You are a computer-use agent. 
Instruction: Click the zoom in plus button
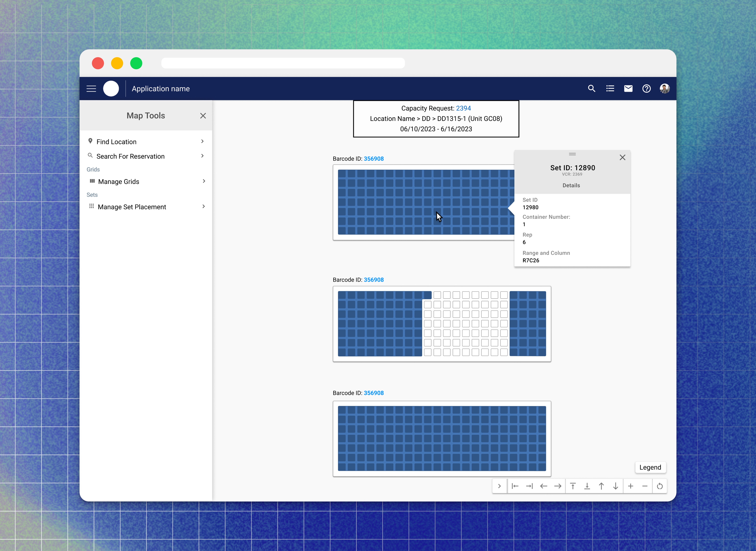630,486
